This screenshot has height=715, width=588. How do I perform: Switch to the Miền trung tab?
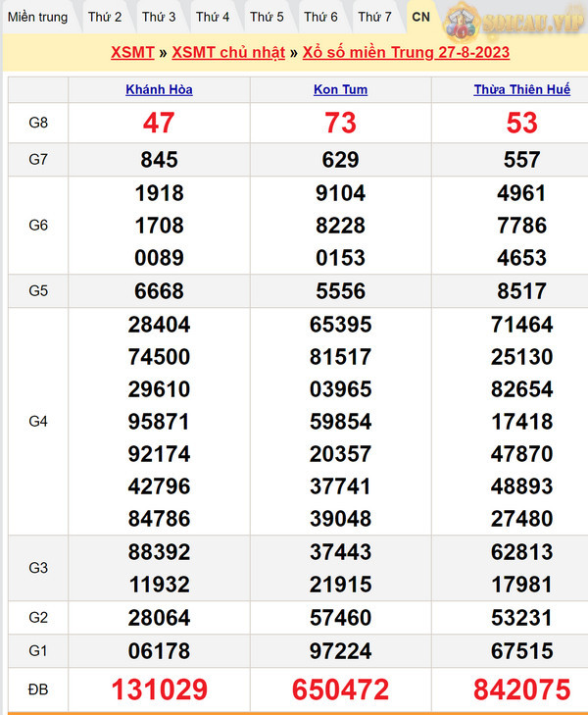[38, 17]
